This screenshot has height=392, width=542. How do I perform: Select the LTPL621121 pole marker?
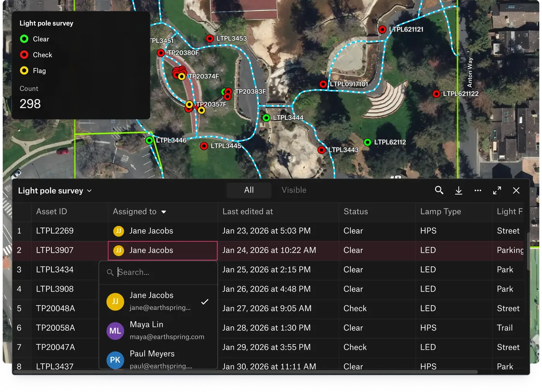[x=382, y=29]
